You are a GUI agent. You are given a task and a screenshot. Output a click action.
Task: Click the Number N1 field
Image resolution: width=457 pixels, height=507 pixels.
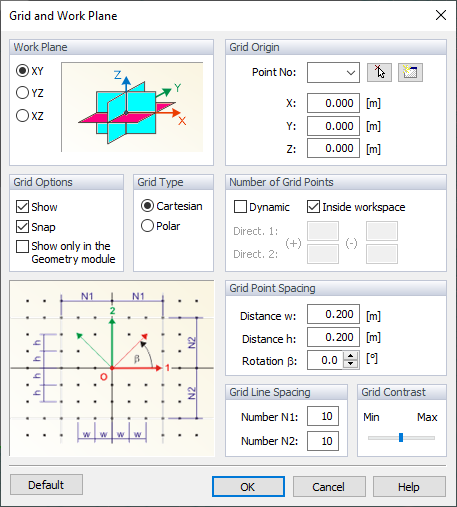[x=323, y=416]
